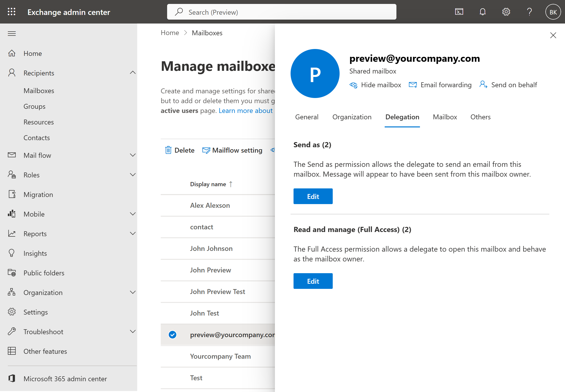Click the Recipients person icon
The width and height of the screenshot is (565, 392).
coord(12,73)
